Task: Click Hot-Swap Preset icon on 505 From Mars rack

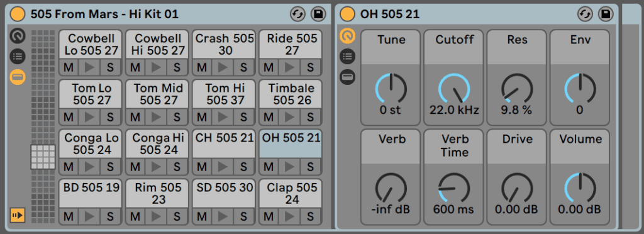Action: pos(297,14)
